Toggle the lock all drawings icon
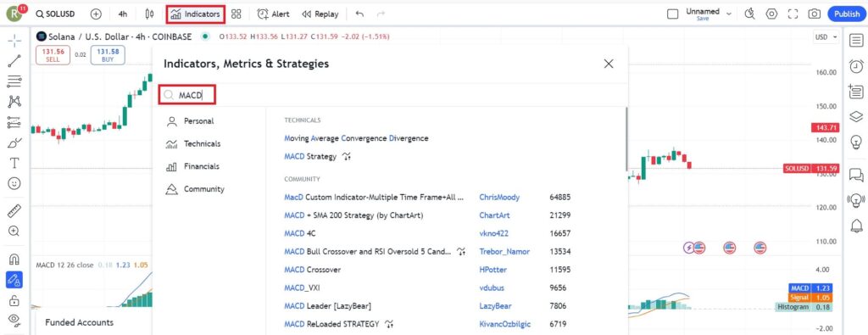Image resolution: width=868 pixels, height=335 pixels. click(14, 301)
